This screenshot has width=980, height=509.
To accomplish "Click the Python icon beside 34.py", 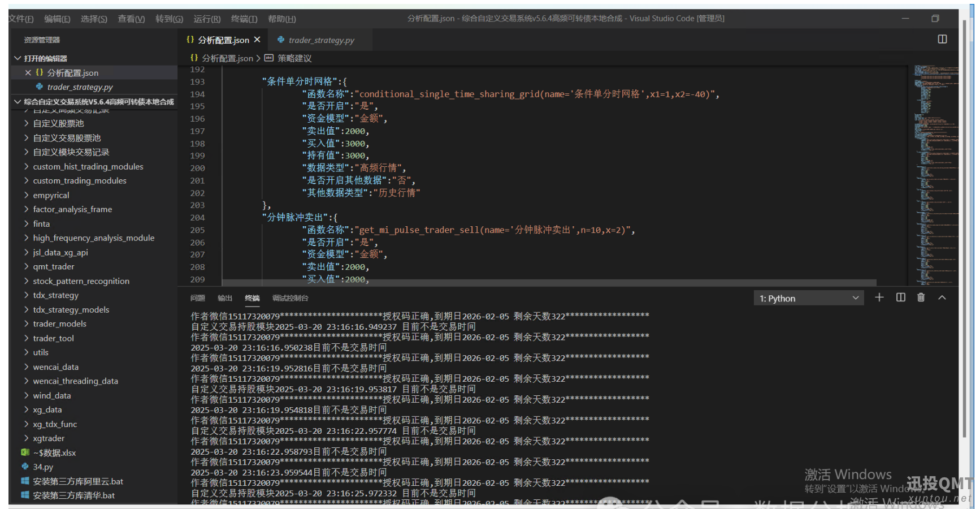I will [x=25, y=467].
